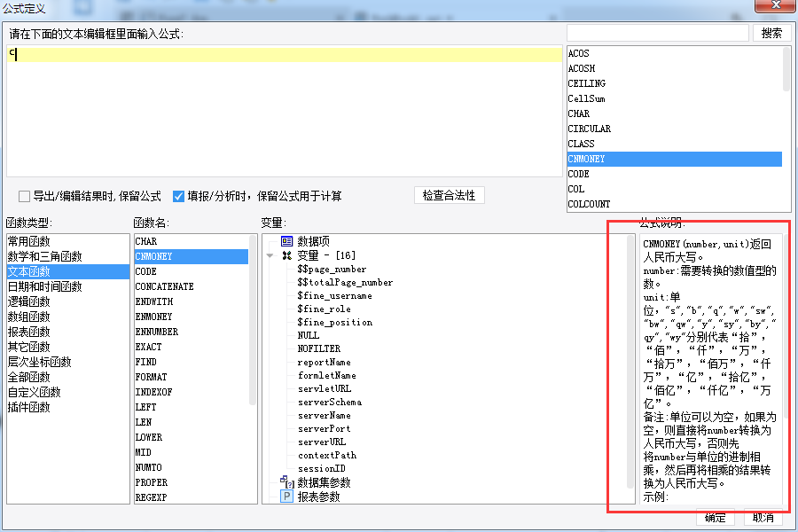Select ACOS in search results list
This screenshot has width=798, height=532.
click(675, 53)
